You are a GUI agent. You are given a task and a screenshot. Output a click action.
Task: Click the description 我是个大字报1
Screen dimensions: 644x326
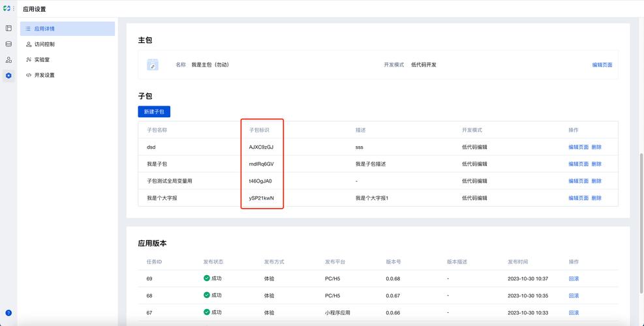[372, 198]
